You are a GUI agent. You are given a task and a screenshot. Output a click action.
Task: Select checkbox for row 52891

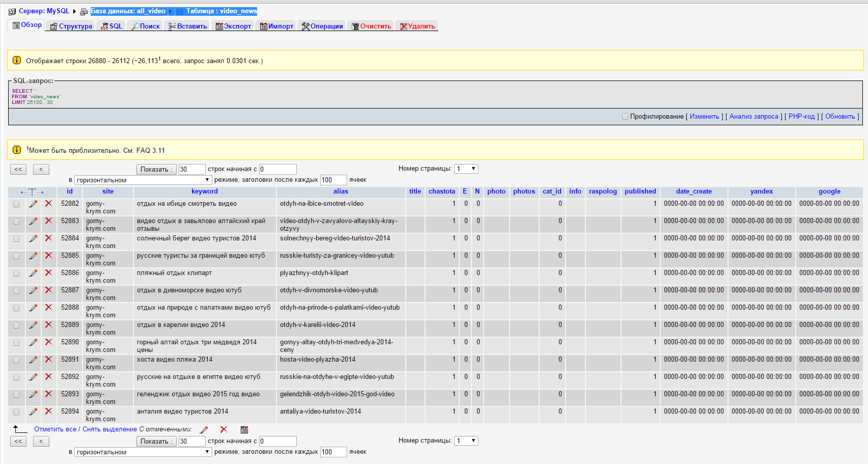click(x=16, y=360)
